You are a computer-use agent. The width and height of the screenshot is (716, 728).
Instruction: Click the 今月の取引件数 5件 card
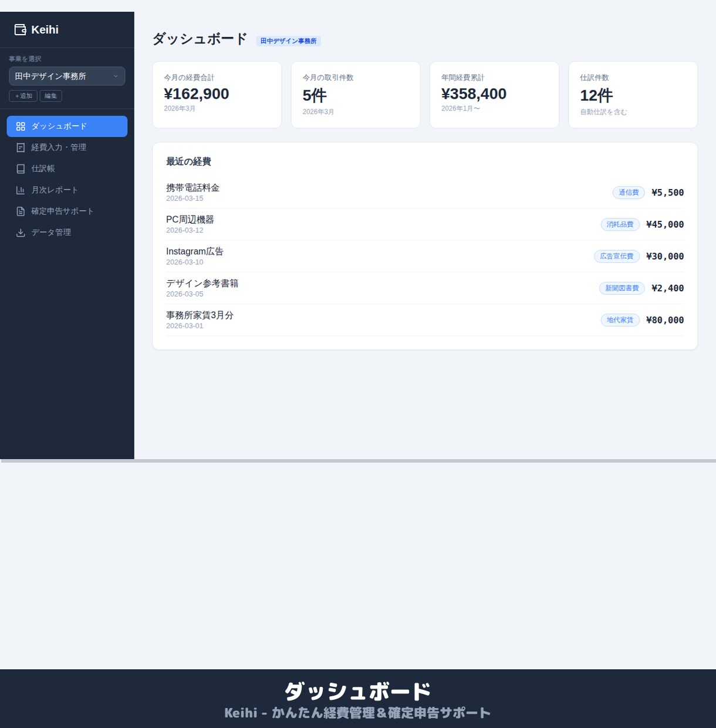(356, 95)
